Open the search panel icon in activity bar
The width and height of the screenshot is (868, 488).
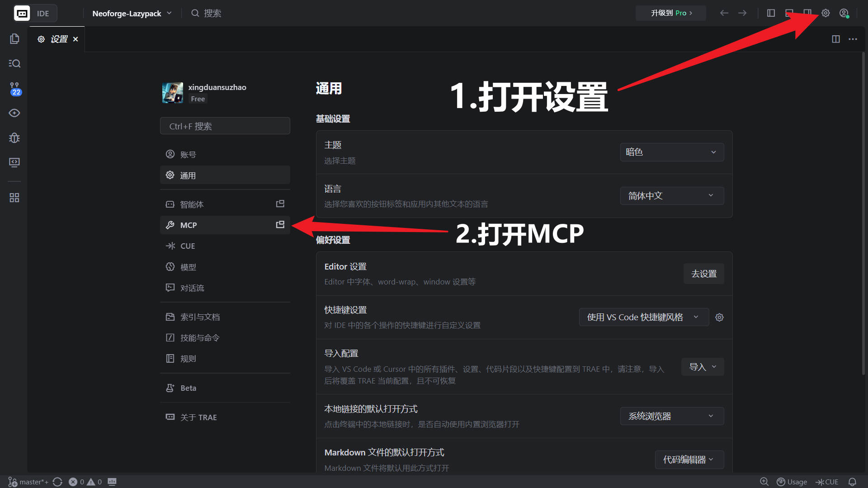14,63
